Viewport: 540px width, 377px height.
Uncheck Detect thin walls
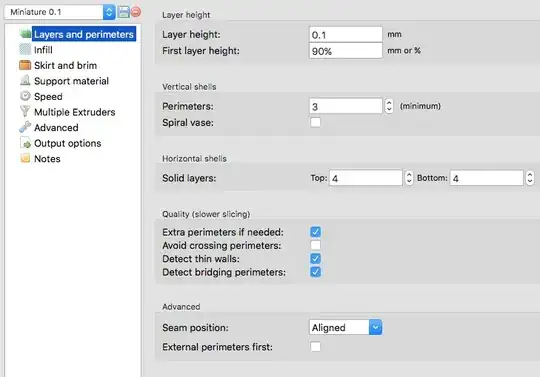click(315, 259)
